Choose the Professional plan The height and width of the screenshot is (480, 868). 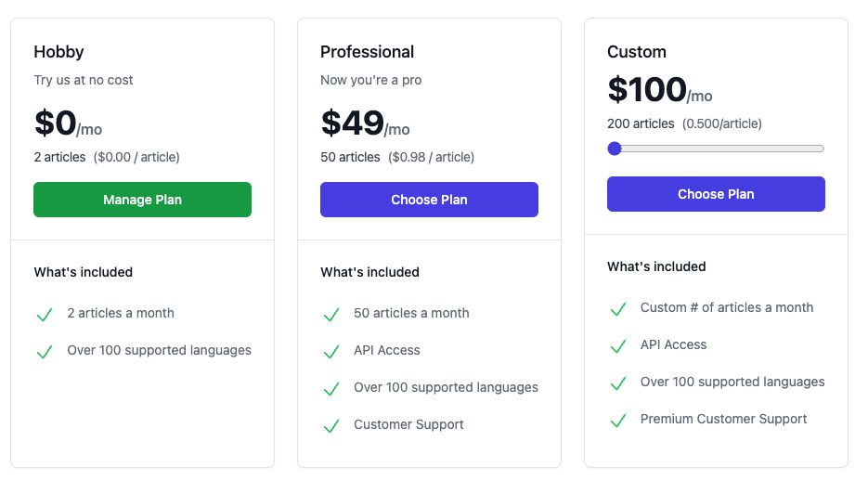(429, 200)
